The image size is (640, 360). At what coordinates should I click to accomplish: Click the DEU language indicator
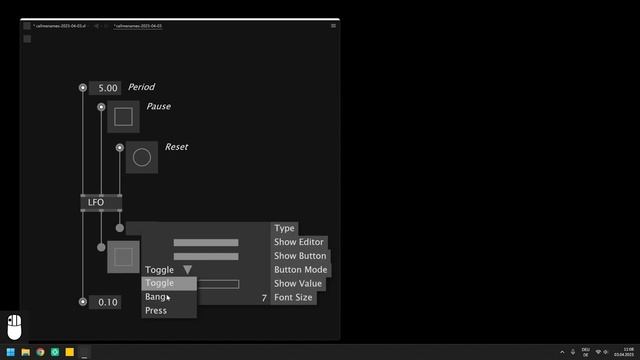coord(586,352)
